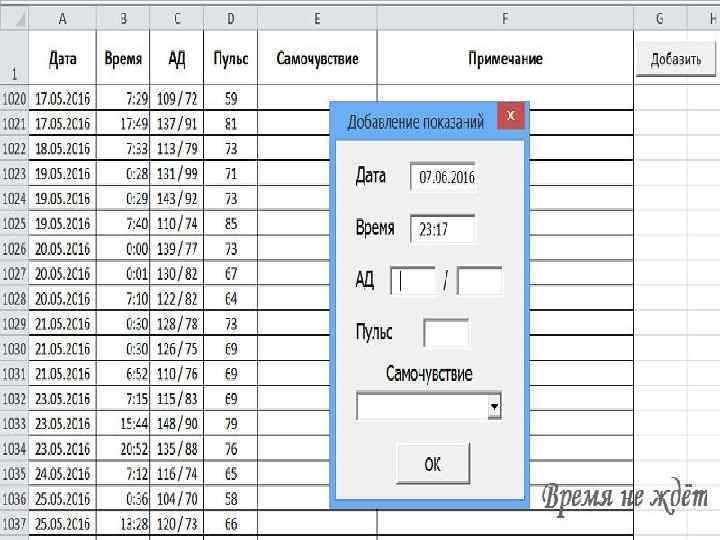
Task: Select column G header
Action: 660,19
